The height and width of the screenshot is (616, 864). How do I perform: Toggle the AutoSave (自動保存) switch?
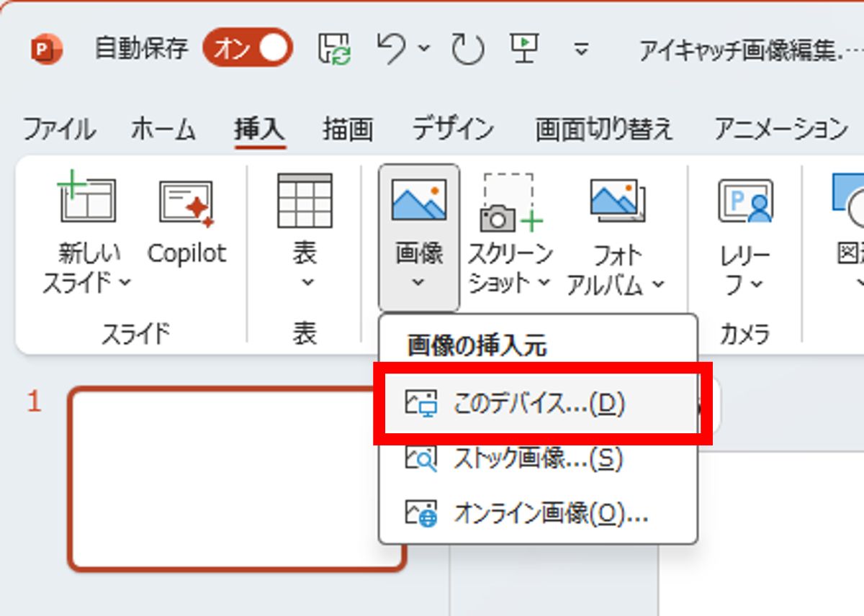pyautogui.click(x=248, y=48)
